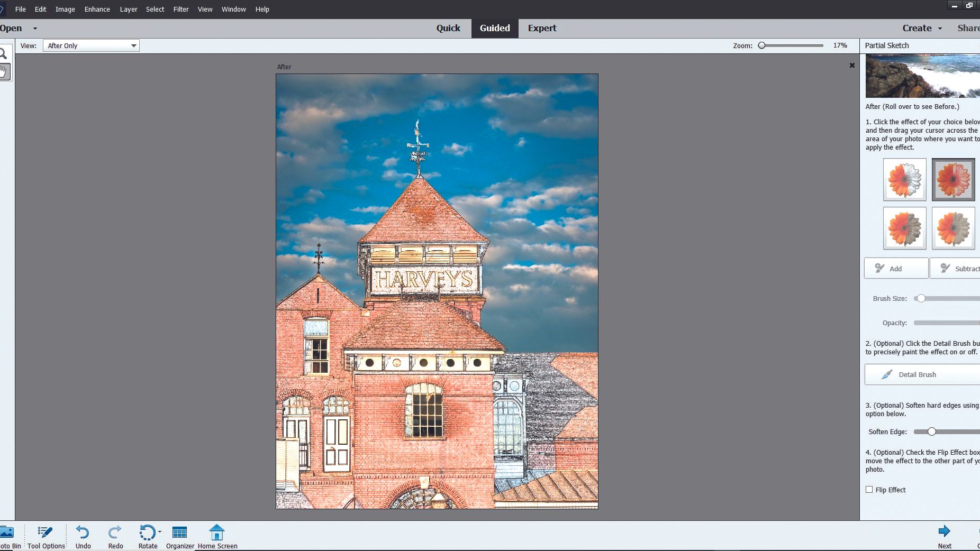Open the File menu

(x=21, y=9)
